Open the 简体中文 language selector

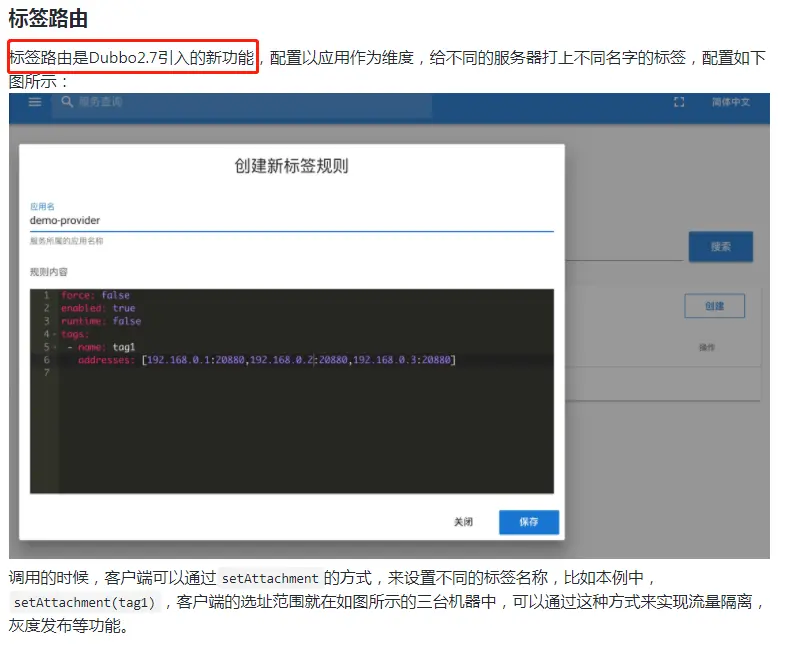point(731,102)
